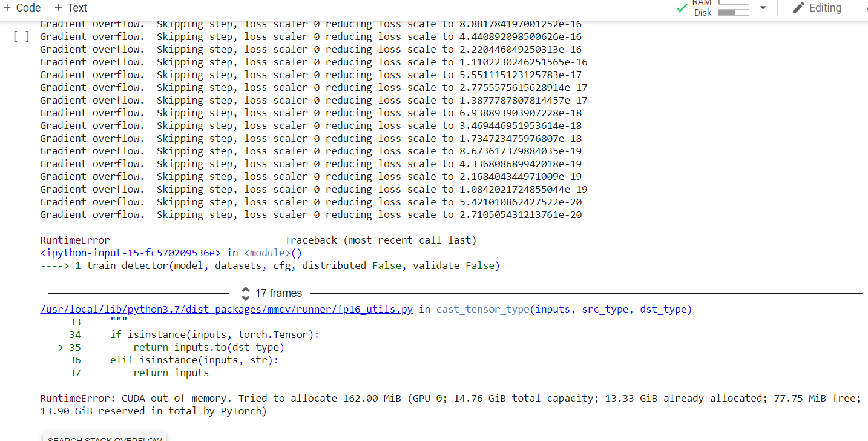Select the + Text toolbar option

coord(70,8)
